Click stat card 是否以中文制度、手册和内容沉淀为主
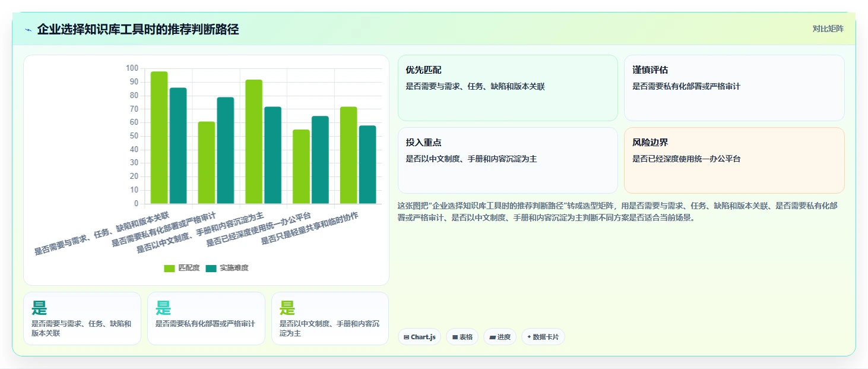 pos(330,318)
